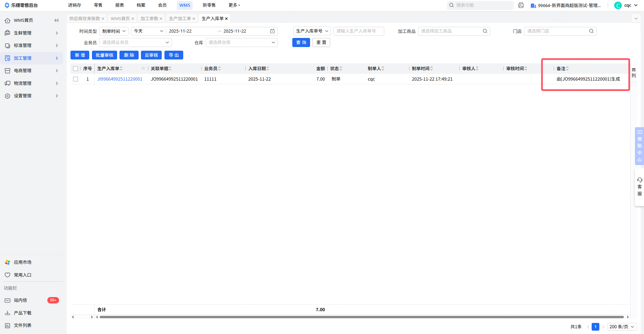Sort by 审核人 column

coord(477,69)
